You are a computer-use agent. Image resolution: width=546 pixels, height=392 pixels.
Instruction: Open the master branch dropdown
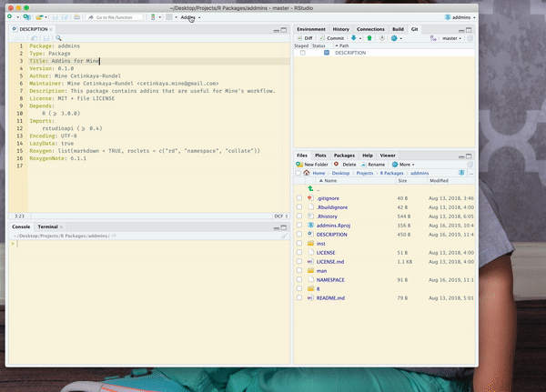(451, 38)
